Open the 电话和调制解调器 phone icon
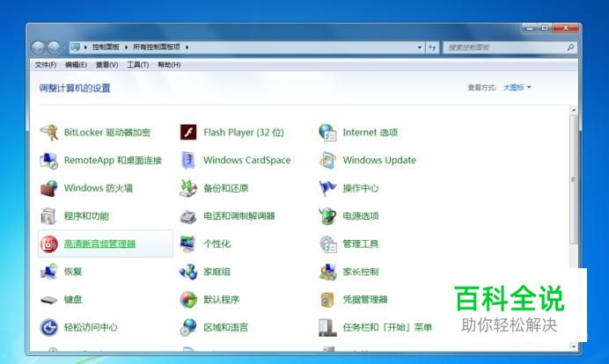 click(x=188, y=216)
